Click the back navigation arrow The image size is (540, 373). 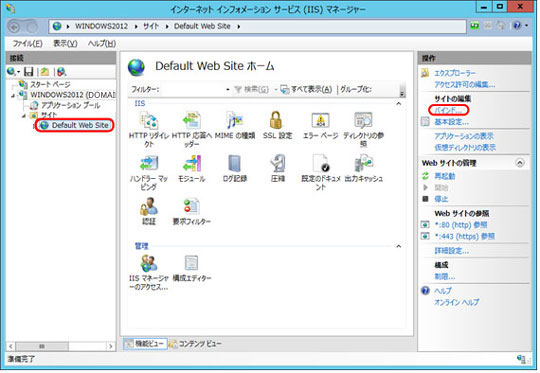tap(14, 27)
